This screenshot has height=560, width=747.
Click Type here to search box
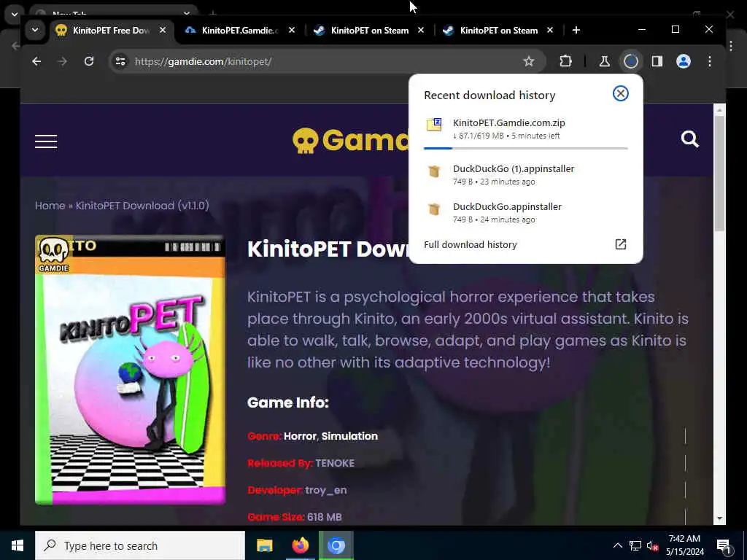(140, 545)
